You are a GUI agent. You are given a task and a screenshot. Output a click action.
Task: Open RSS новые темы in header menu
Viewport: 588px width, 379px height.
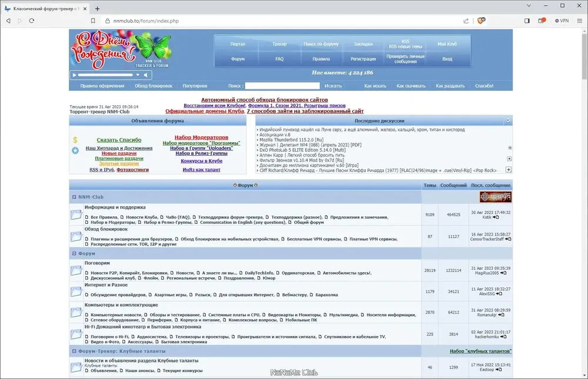click(x=405, y=46)
